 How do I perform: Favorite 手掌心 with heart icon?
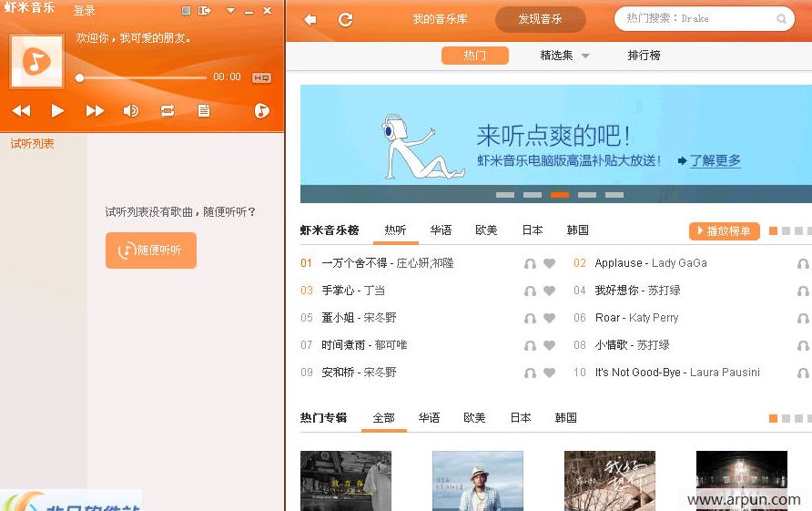click(550, 291)
